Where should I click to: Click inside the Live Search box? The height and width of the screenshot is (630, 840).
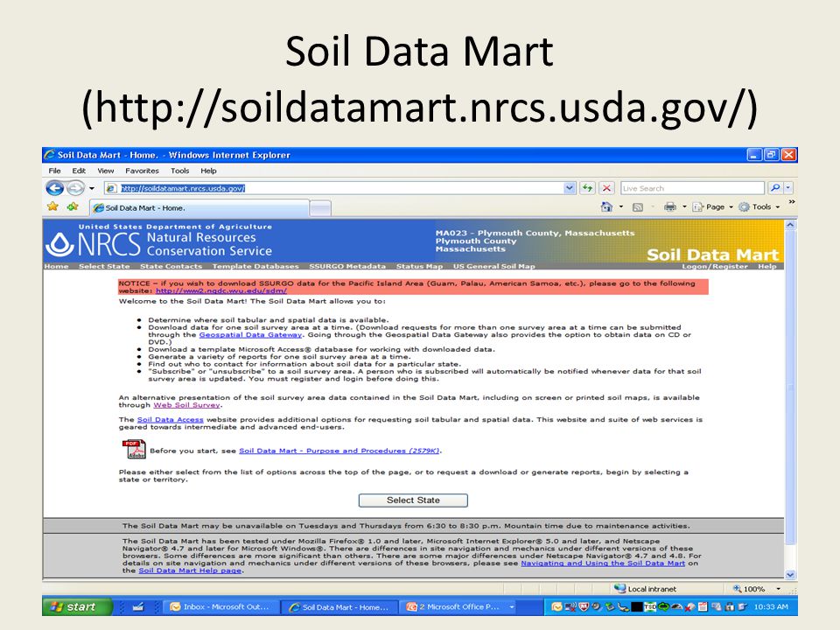(x=692, y=188)
